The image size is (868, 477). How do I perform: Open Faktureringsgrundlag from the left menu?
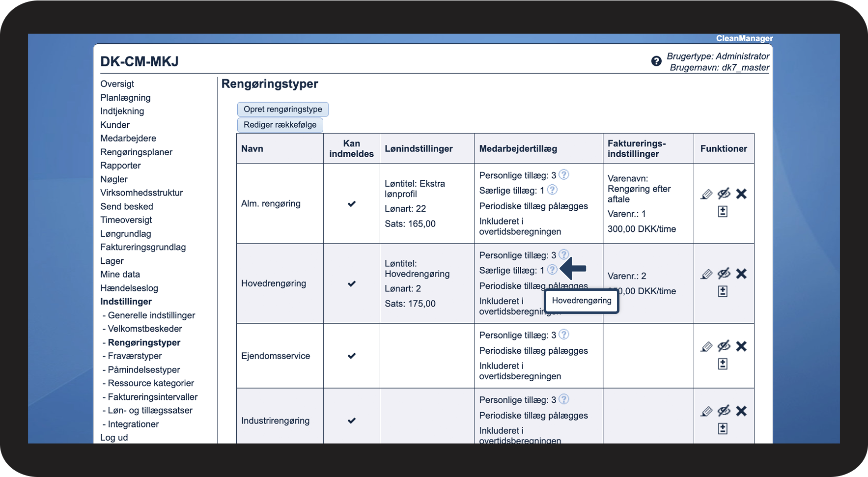143,248
